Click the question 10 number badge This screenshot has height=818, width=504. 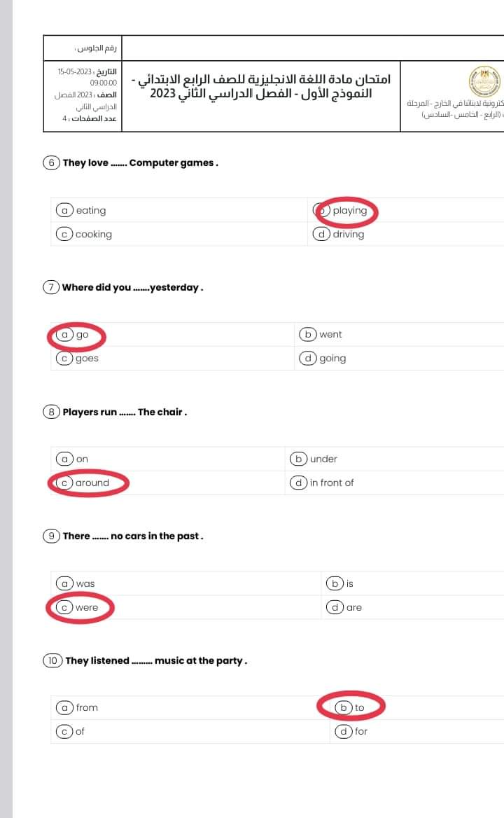pos(52,660)
